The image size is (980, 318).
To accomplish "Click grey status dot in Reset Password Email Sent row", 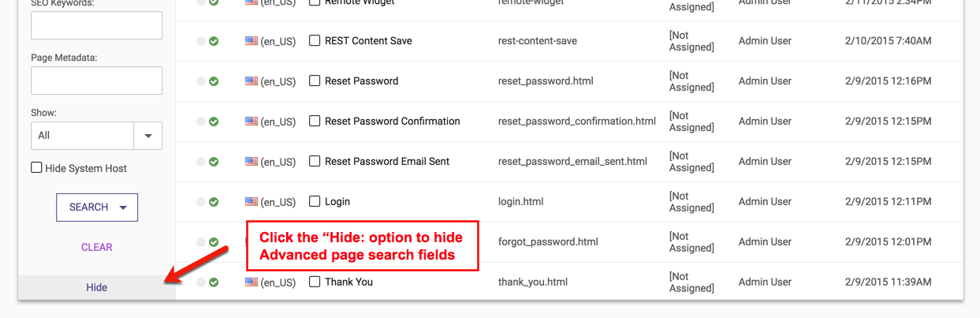I will point(201,162).
